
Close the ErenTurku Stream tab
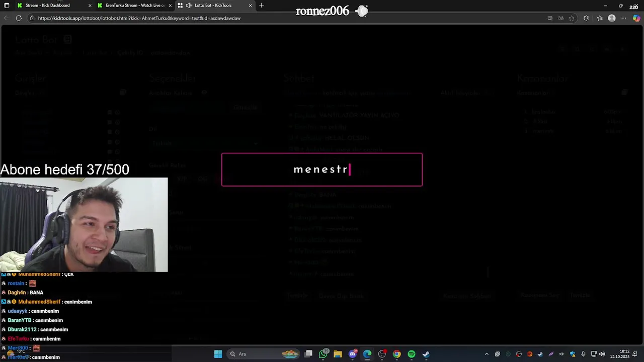(x=170, y=6)
